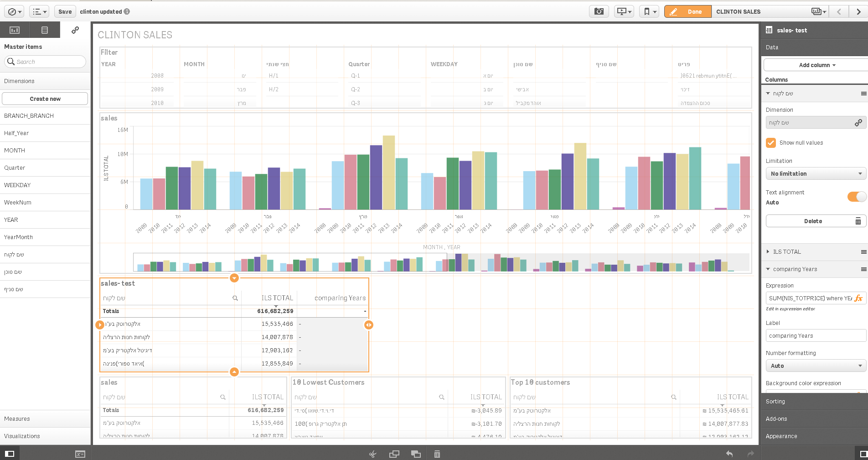Click Create new dimension button
Viewport: 868px width, 460px height.
click(x=45, y=99)
